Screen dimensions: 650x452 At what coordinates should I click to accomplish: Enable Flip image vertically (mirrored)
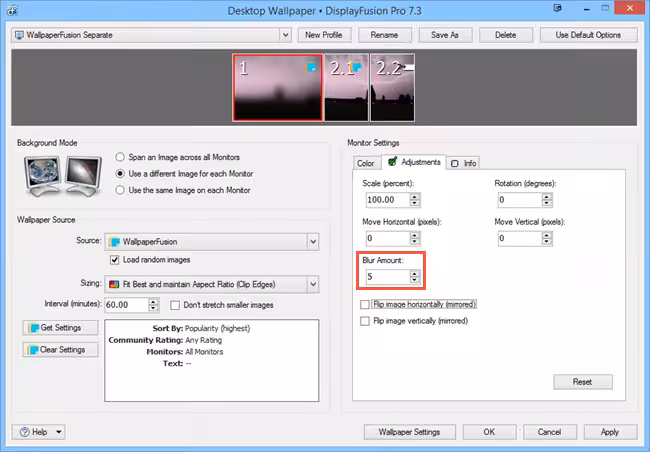click(x=365, y=321)
